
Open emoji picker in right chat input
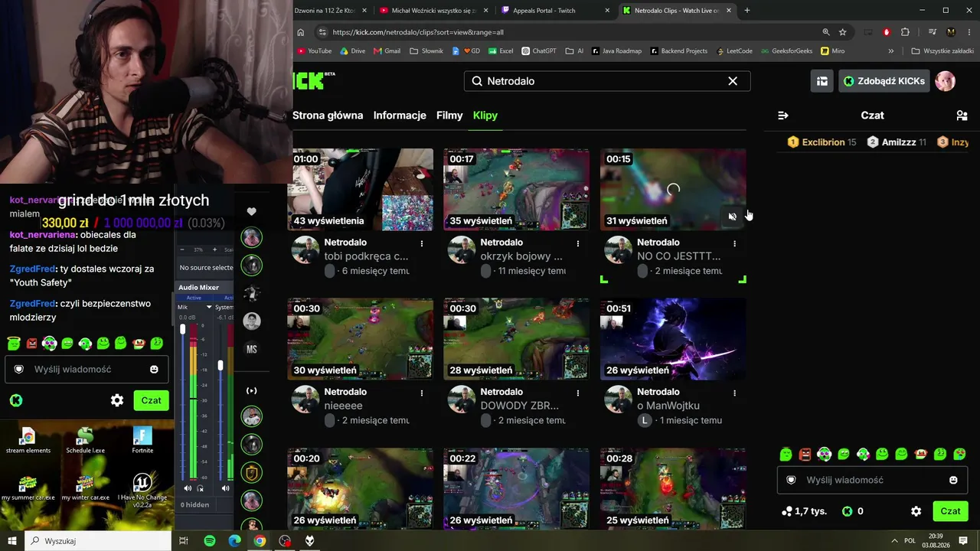(x=953, y=480)
